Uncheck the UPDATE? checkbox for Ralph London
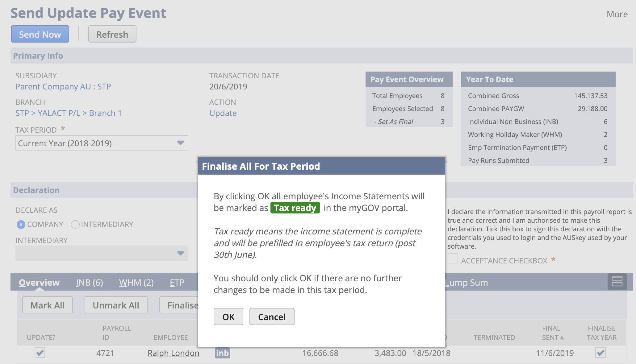Screen dimensions: 636x364 40,353
